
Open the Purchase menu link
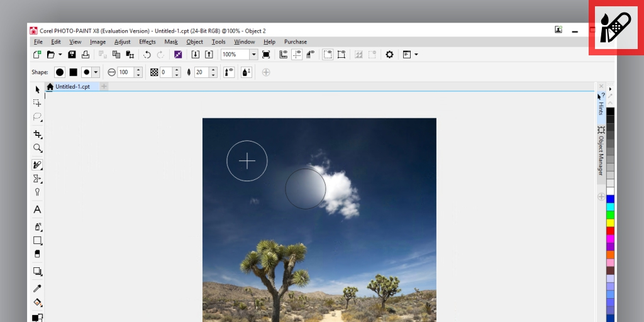pos(295,42)
